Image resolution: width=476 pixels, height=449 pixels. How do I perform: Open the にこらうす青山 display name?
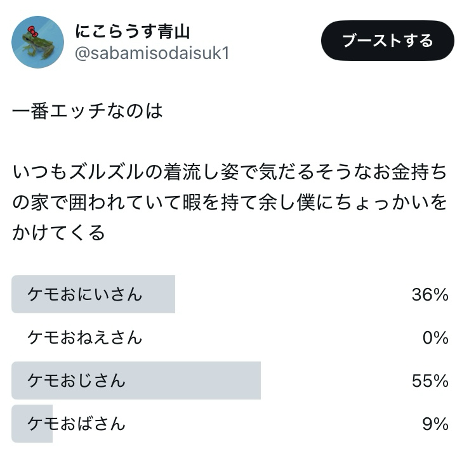132,30
